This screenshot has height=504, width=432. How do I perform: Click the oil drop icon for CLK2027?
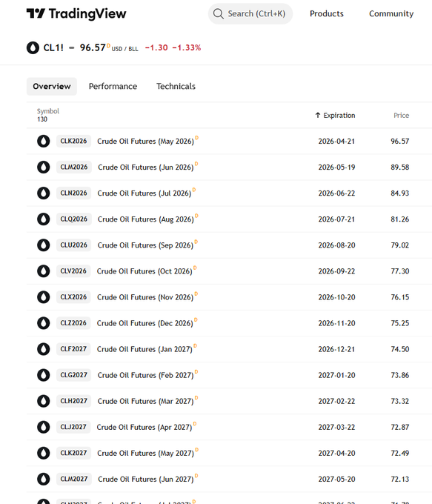click(44, 453)
